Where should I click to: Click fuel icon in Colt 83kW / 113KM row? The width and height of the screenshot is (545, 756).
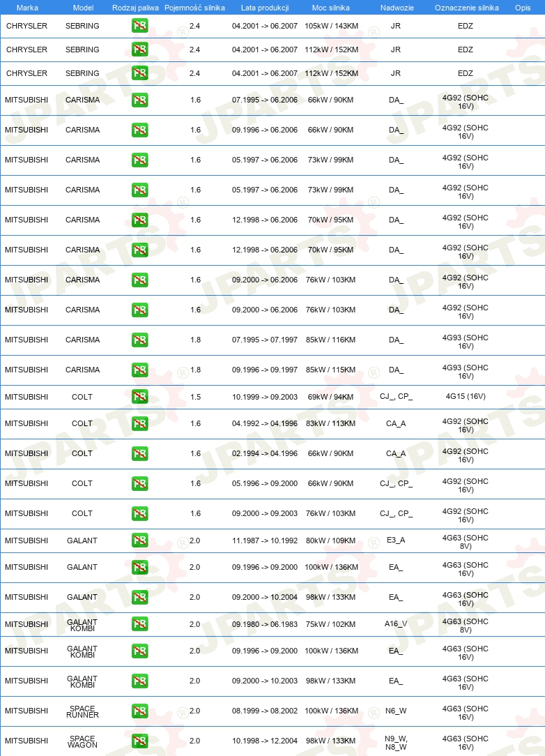point(140,423)
